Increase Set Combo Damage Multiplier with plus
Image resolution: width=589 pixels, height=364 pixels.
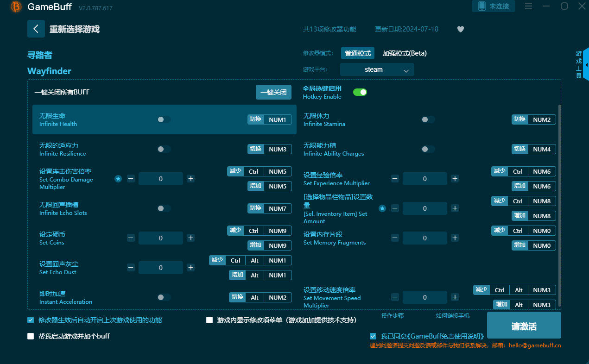pyautogui.click(x=190, y=179)
